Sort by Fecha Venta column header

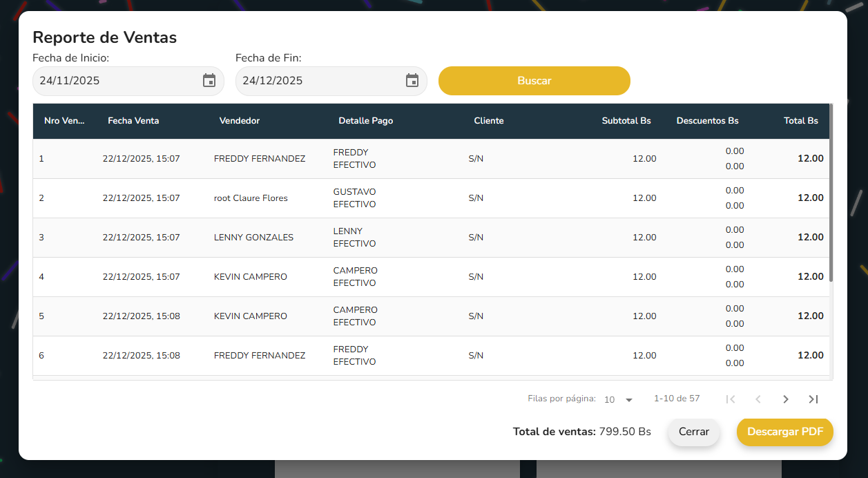(x=133, y=121)
